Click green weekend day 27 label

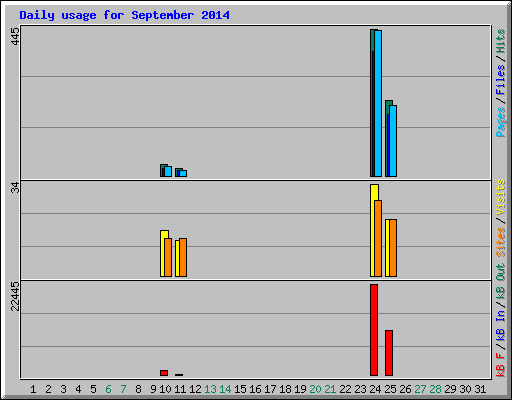(x=420, y=389)
